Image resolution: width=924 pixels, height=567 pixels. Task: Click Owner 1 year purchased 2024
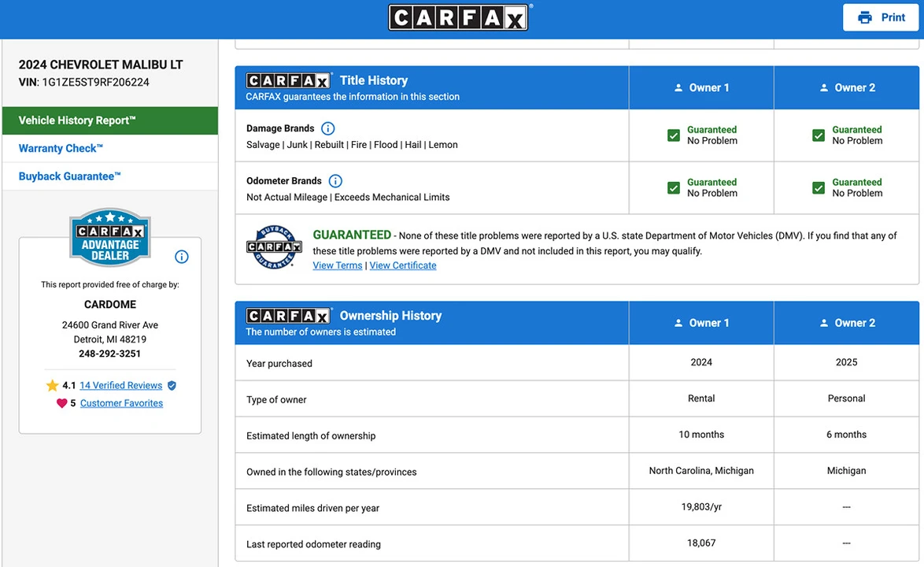click(701, 362)
